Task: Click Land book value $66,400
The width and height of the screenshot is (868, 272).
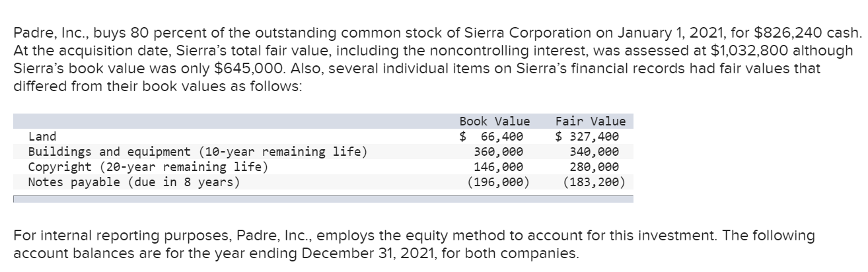Action: click(491, 137)
